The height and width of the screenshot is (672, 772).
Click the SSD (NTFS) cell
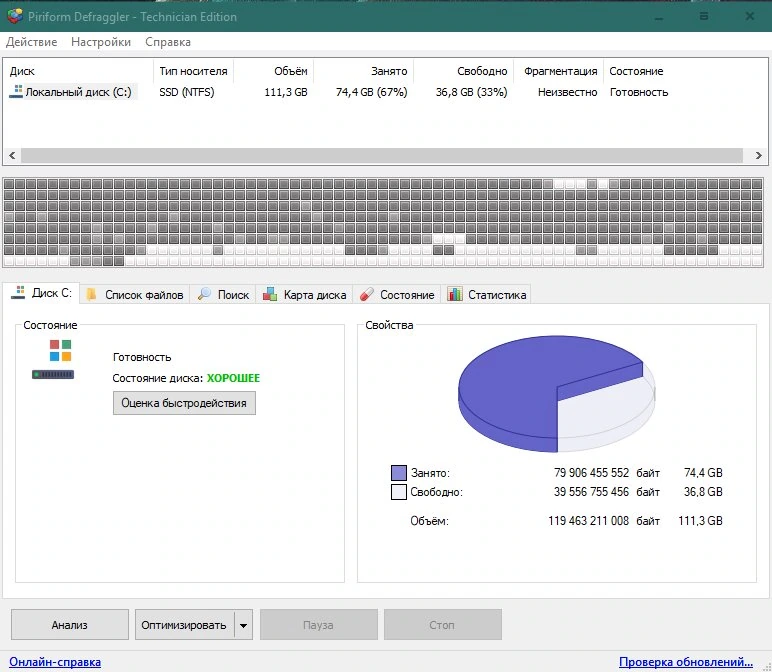187,92
